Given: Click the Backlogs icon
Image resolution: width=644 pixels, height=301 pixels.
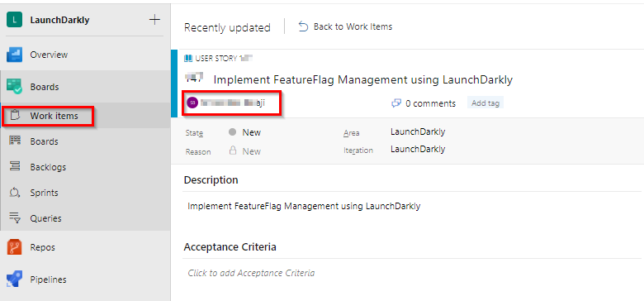Looking at the screenshot, I should click(15, 167).
